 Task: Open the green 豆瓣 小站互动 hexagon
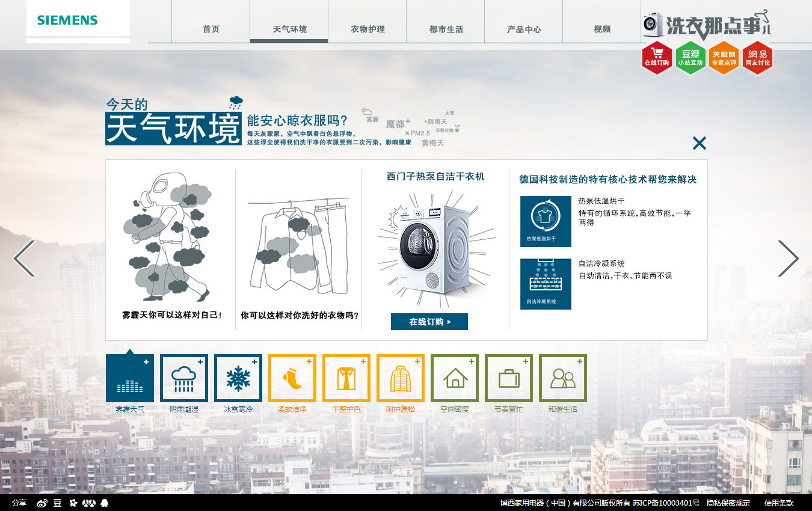tap(690, 58)
